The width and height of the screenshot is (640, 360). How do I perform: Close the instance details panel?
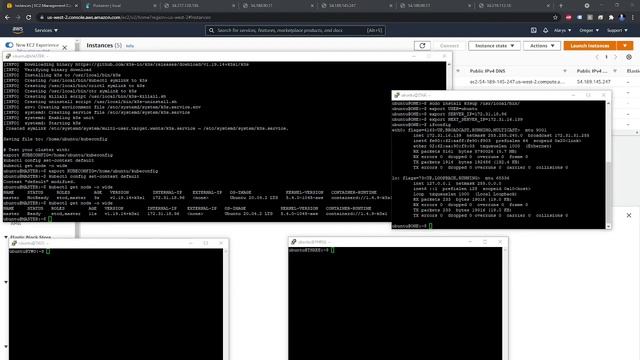[x=629, y=215]
